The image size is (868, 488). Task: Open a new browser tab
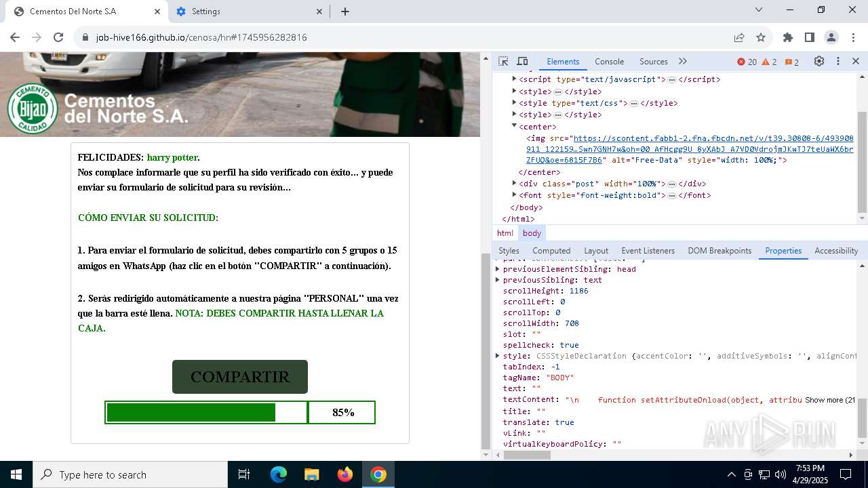pos(345,12)
